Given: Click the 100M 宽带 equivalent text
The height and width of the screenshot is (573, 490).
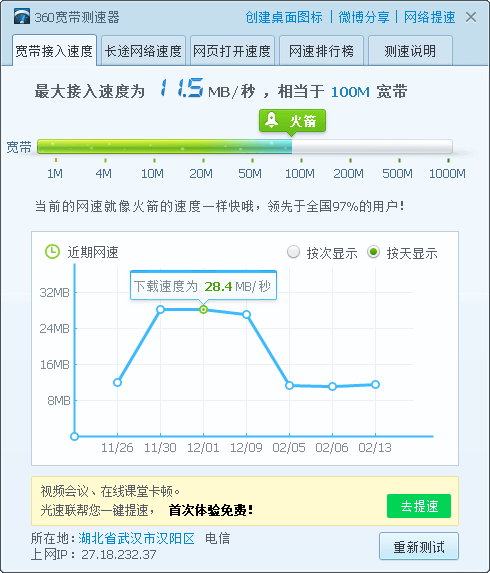Looking at the screenshot, I should point(369,91).
